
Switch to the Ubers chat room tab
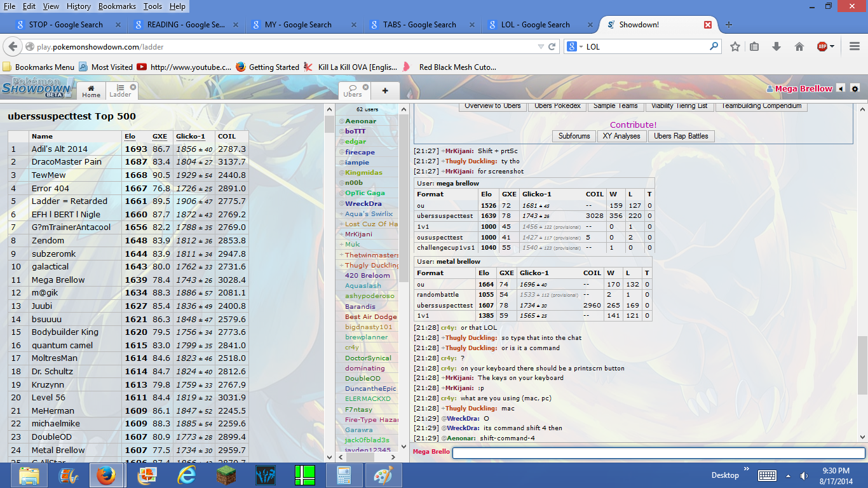click(353, 91)
